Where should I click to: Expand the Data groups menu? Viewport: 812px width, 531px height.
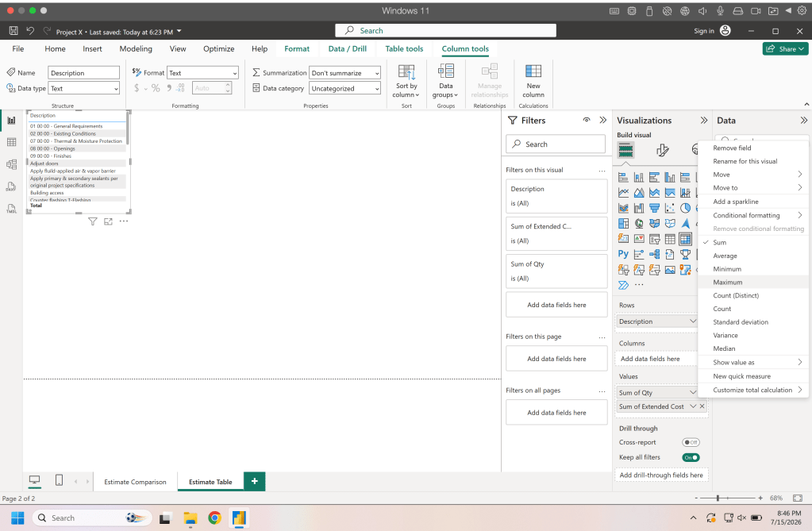pyautogui.click(x=445, y=82)
